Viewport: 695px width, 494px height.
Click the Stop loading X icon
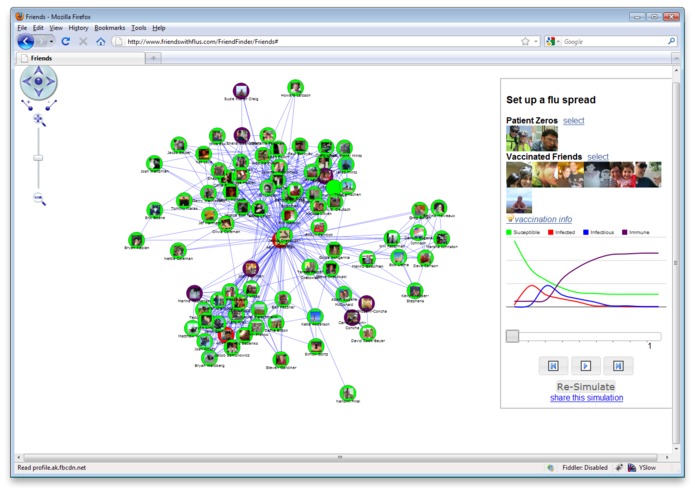83,41
